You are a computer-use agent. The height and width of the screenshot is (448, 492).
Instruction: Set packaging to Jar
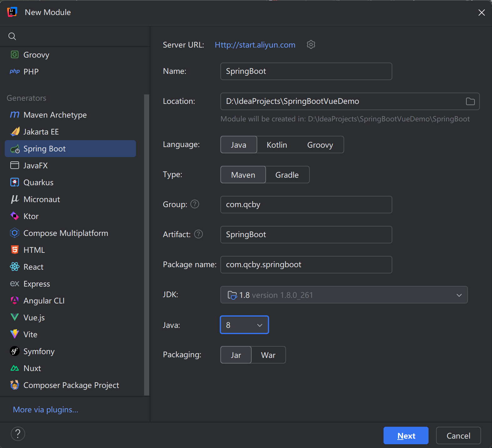(x=236, y=355)
